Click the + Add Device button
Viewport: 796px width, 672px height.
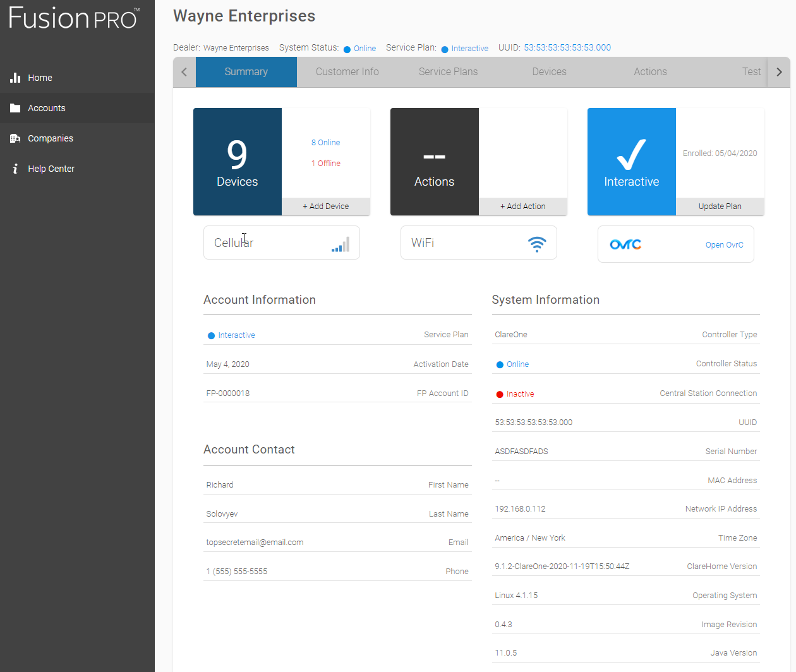tap(326, 207)
